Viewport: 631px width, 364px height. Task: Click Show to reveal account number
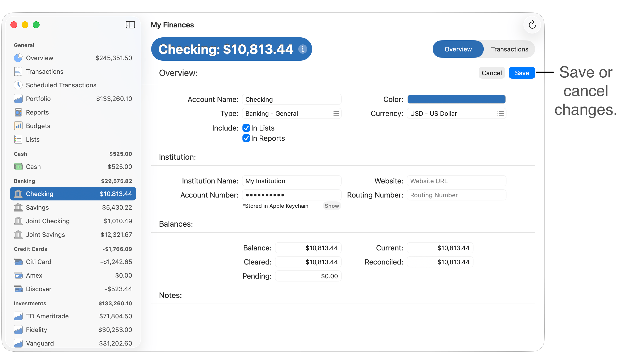[x=332, y=206]
